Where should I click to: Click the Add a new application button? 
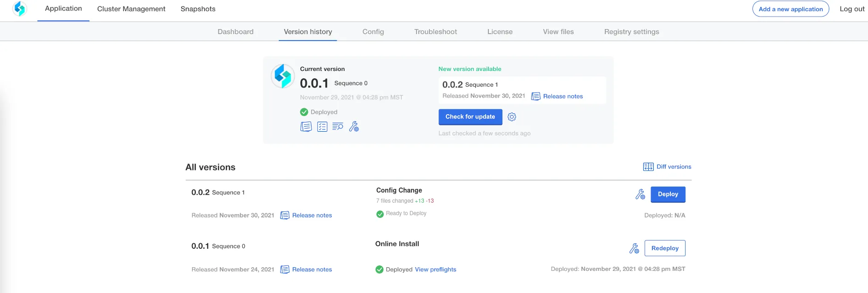[x=791, y=9]
